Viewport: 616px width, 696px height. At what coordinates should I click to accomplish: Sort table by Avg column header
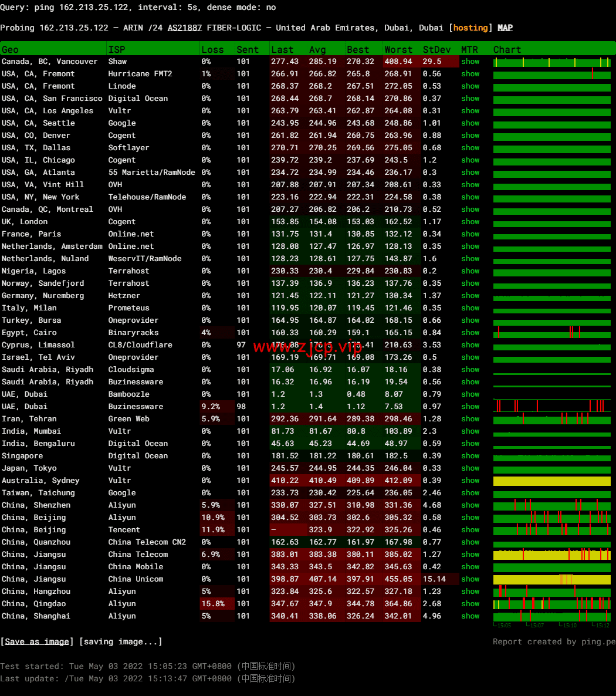pos(317,50)
